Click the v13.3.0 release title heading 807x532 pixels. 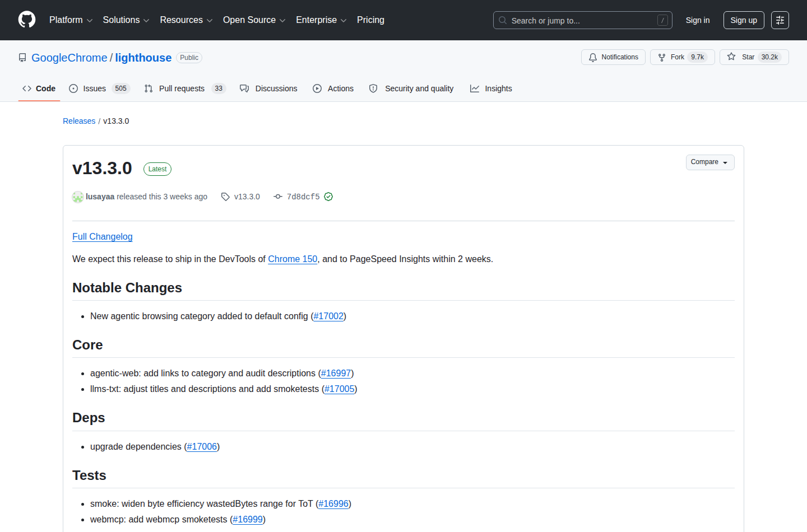click(x=102, y=168)
